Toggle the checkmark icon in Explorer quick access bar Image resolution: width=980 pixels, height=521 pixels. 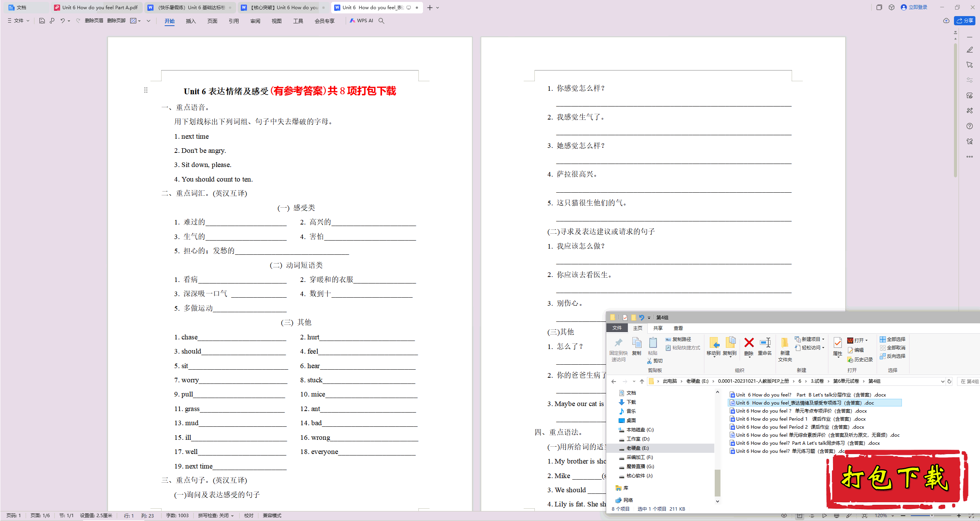(625, 318)
